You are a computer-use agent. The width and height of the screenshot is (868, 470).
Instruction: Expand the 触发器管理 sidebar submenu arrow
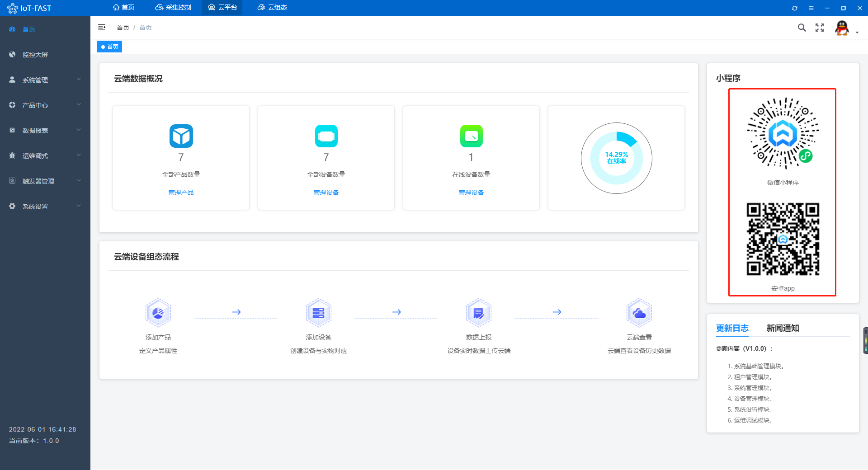79,180
